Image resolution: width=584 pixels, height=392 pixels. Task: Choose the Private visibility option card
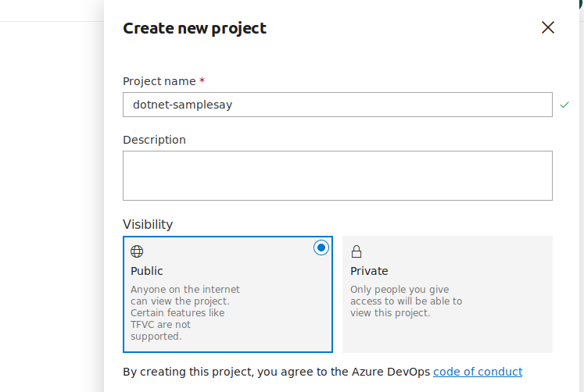tap(447, 294)
